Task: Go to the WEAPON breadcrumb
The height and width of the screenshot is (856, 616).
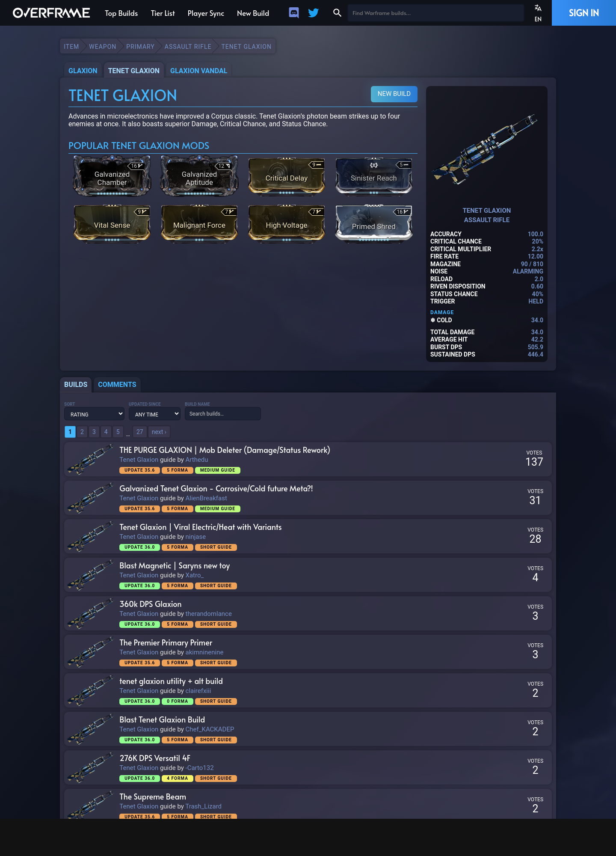Action: 103,46
